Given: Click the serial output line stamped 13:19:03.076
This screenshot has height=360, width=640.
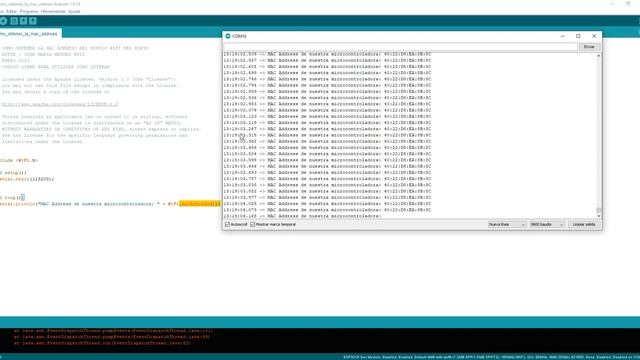Looking at the screenshot, I should click(327, 110).
